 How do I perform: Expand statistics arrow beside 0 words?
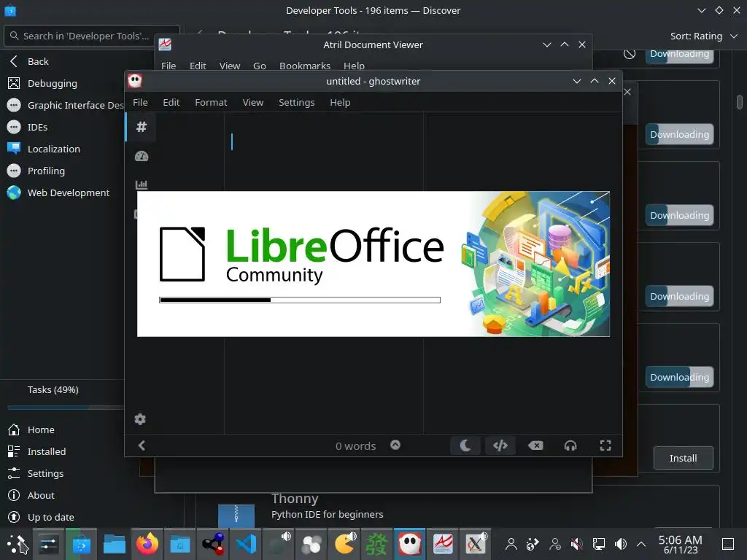click(x=395, y=445)
